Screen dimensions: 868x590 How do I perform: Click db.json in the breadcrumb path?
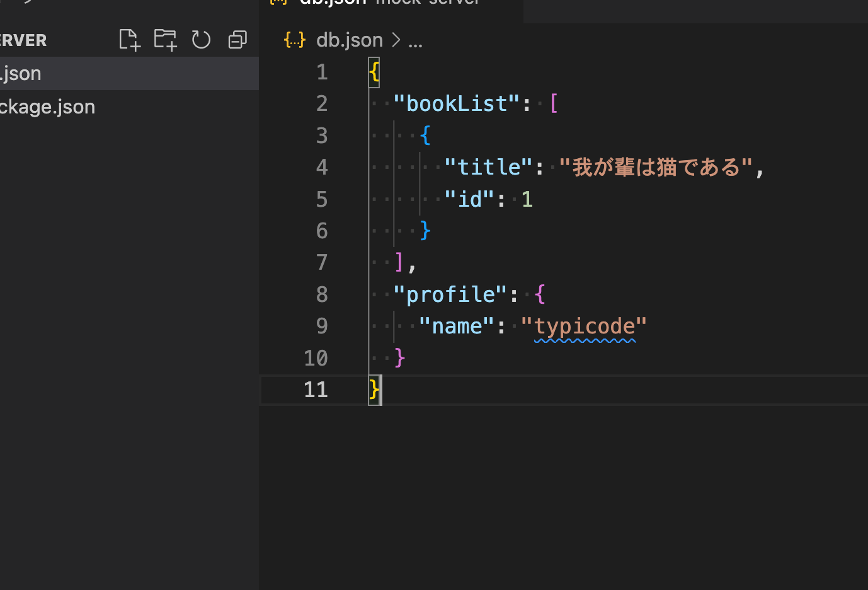(x=350, y=40)
